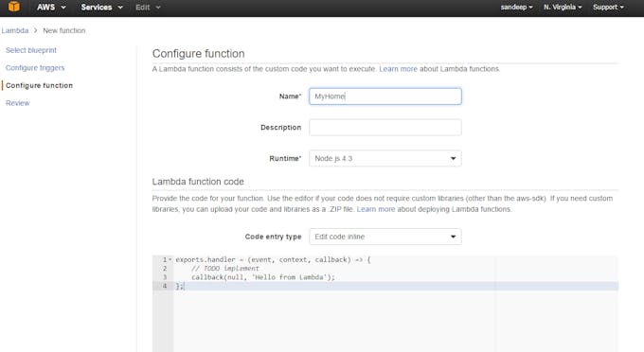The image size is (644, 352).
Task: Click the Name input field containing MyHome
Action: coord(385,96)
